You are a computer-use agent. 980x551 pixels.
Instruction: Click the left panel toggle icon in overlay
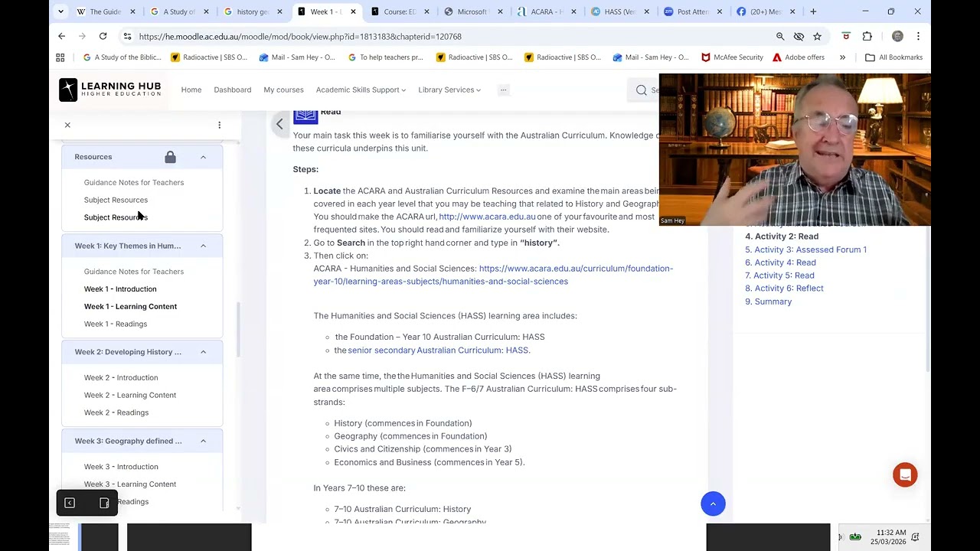pyautogui.click(x=70, y=503)
